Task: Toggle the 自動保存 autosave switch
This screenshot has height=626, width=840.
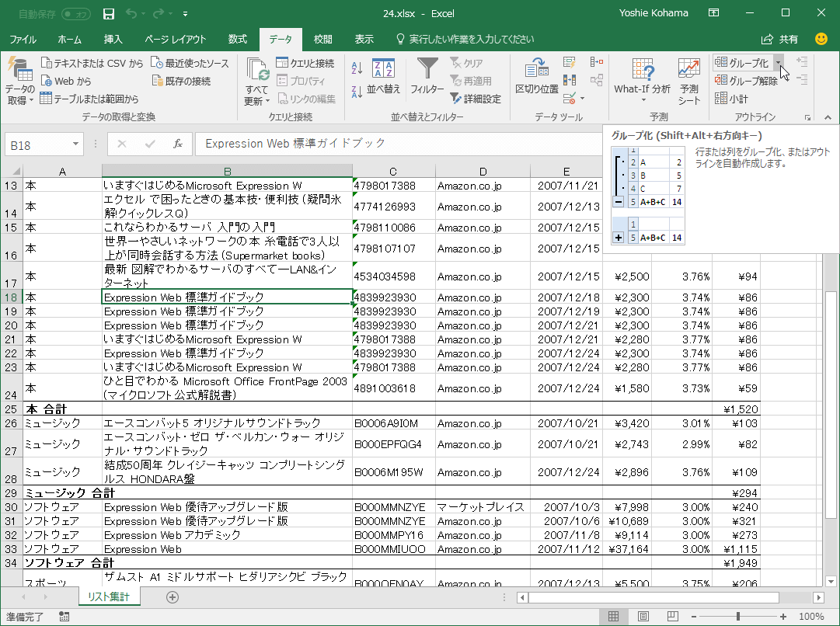Action: 75,14
